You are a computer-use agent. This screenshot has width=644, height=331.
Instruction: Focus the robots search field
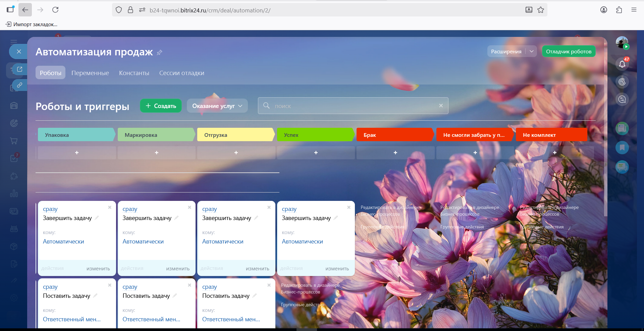click(x=353, y=106)
